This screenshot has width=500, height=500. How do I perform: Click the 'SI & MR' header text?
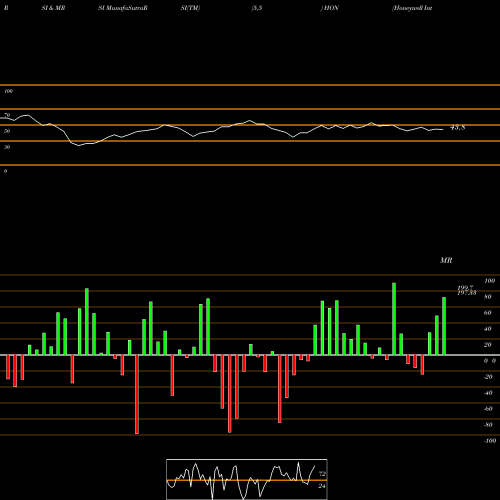[53, 8]
